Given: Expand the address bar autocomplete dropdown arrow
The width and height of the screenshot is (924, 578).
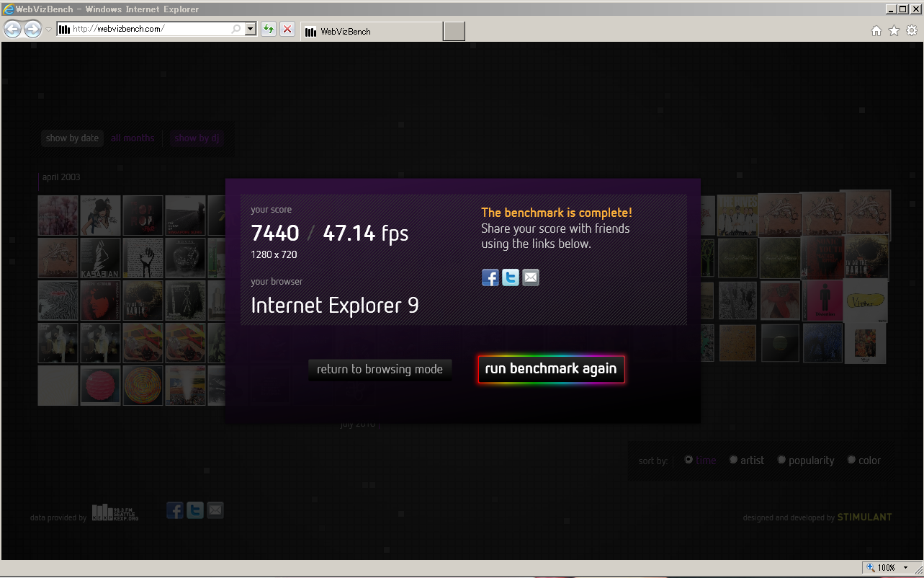Looking at the screenshot, I should (251, 29).
